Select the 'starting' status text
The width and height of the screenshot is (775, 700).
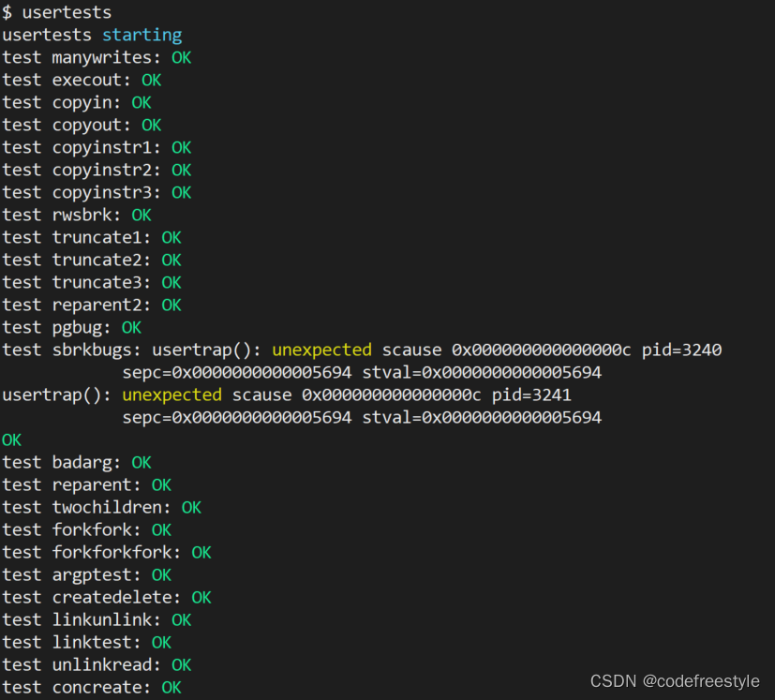[142, 35]
